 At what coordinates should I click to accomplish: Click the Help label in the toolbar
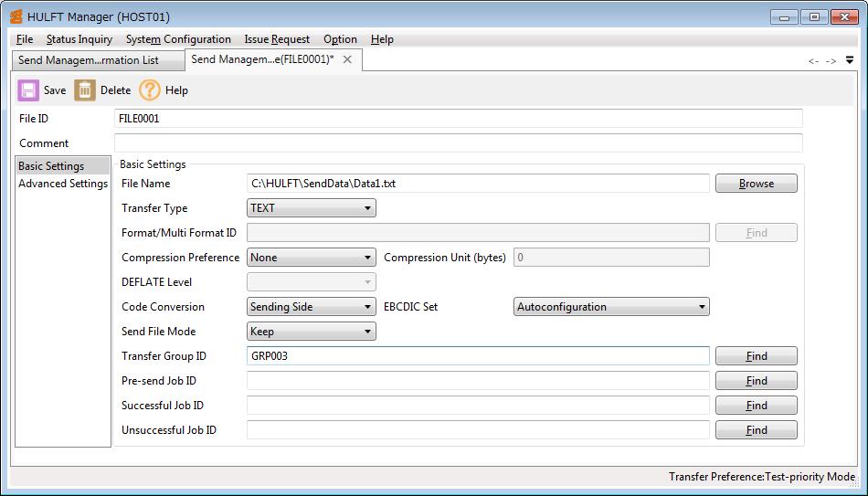[x=176, y=90]
